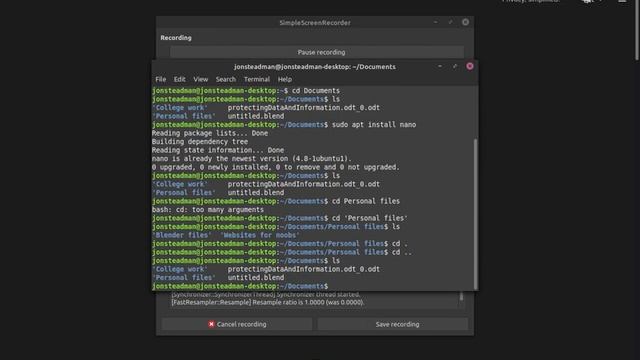Click 'cd Personal files' unquoted command

(366, 201)
